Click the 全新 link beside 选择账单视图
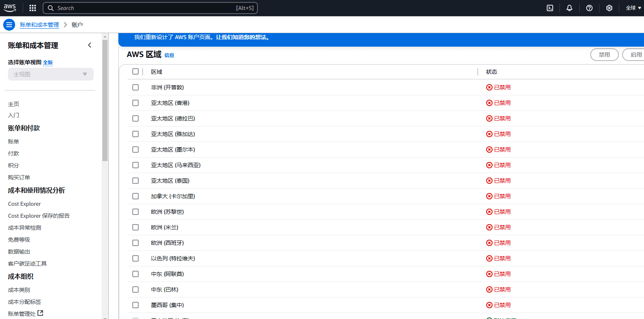This screenshot has height=319, width=644. (48, 63)
